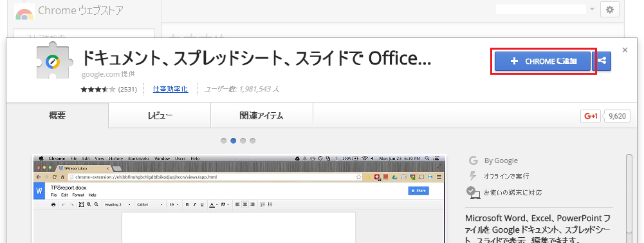This screenshot has height=243, width=644.
Task: Click the share icon button
Action: pyautogui.click(x=602, y=61)
